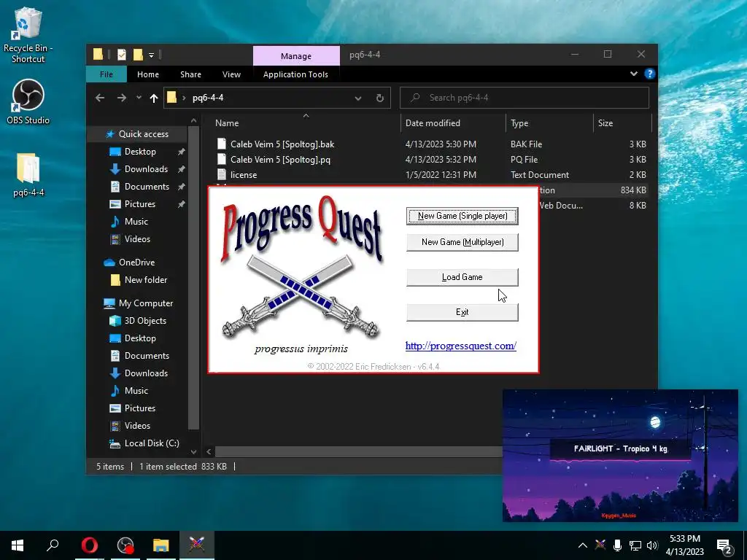Select the pq6-4-4 folder on the desktop

28,175
